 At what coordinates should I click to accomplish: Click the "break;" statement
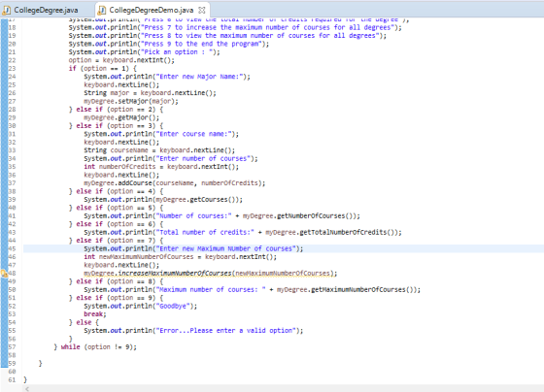coord(95,314)
